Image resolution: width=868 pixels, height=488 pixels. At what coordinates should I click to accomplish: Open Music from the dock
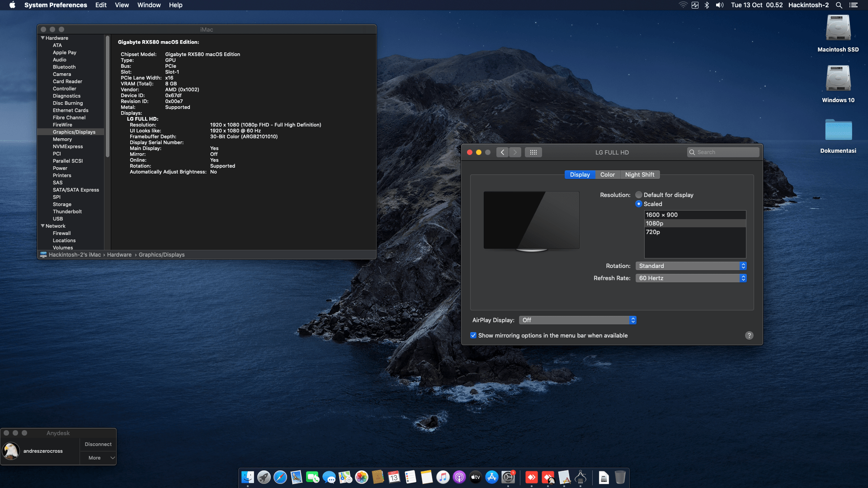tap(443, 477)
